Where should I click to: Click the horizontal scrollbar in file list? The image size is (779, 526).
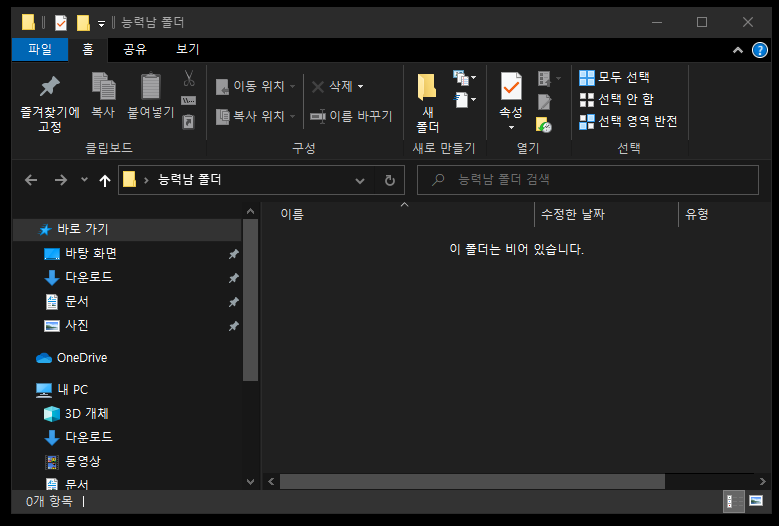click(x=472, y=481)
